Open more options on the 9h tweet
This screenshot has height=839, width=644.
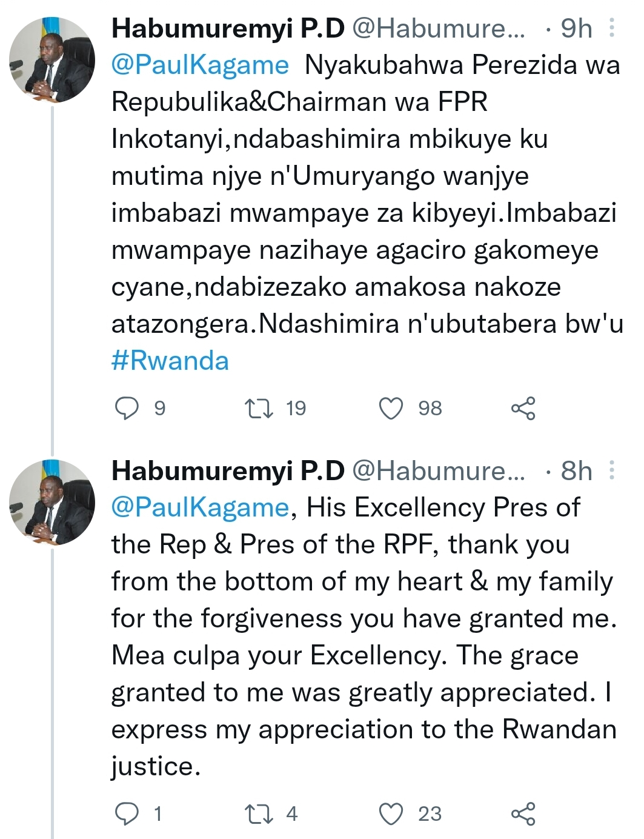(612, 28)
